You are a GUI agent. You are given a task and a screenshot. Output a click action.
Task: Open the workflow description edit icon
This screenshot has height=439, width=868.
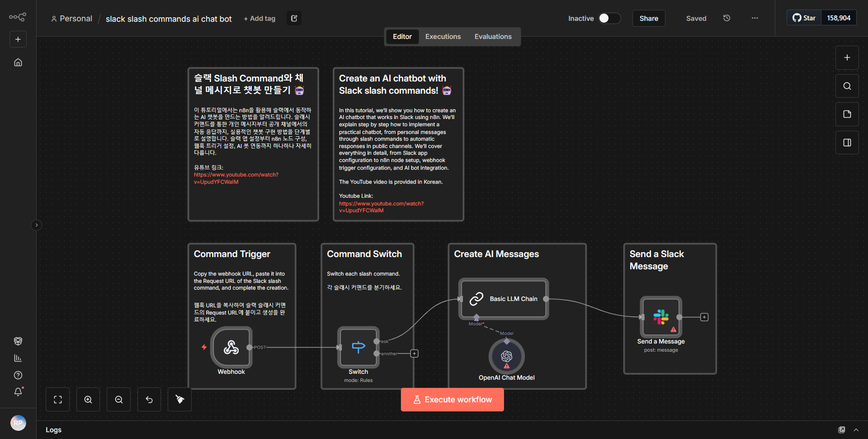pos(294,19)
